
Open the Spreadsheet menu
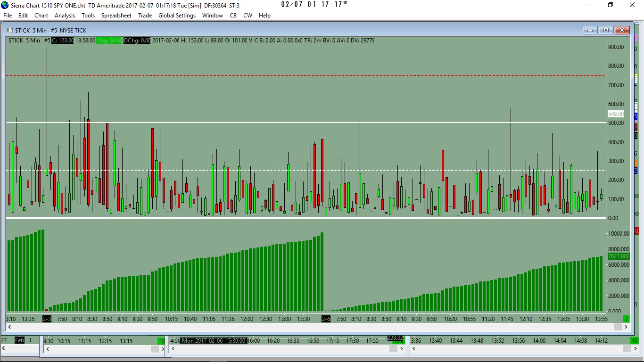(116, 16)
